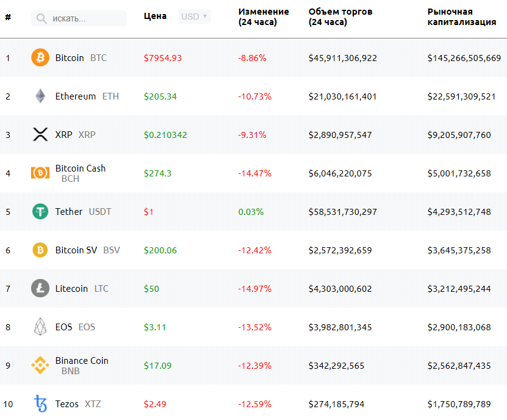
Task: Click the # column header
Action: [9, 16]
